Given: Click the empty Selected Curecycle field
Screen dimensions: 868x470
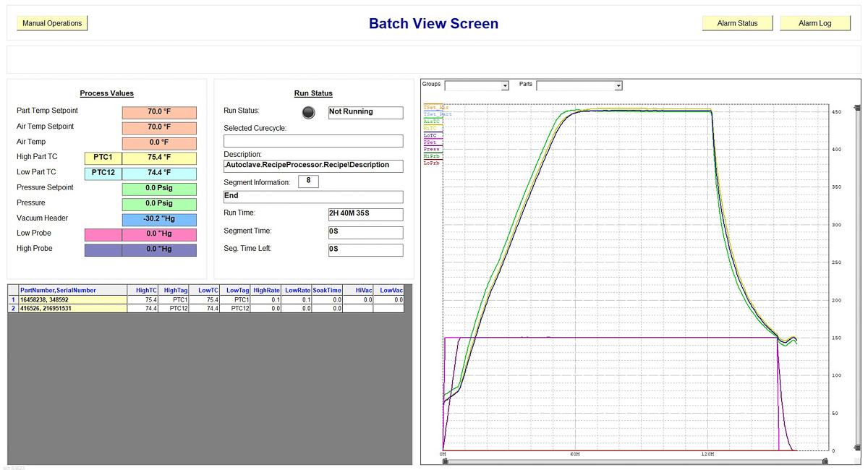Looking at the screenshot, I should (313, 141).
